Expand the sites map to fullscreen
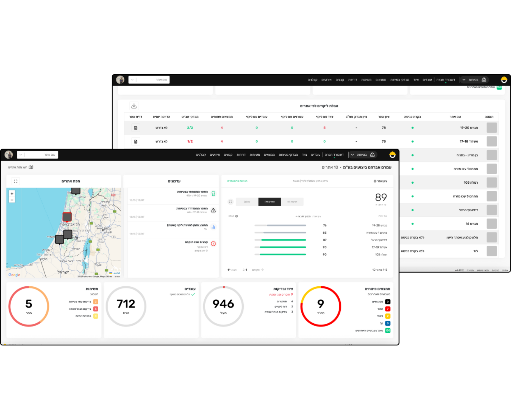The height and width of the screenshot is (420, 511). coord(16,181)
